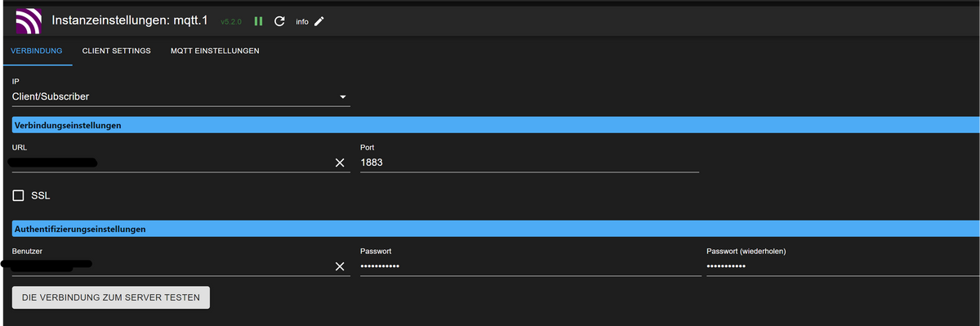This screenshot has width=980, height=326.
Task: Click the Passwort field
Action: 530,266
